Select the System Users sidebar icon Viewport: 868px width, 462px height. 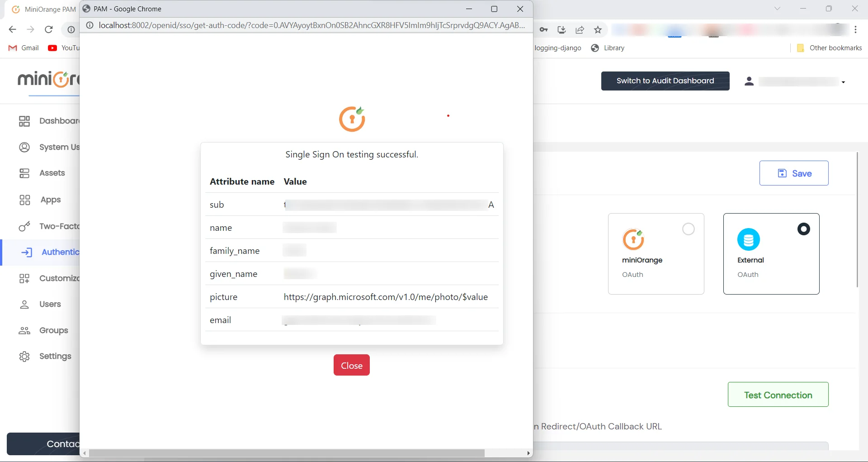click(24, 147)
